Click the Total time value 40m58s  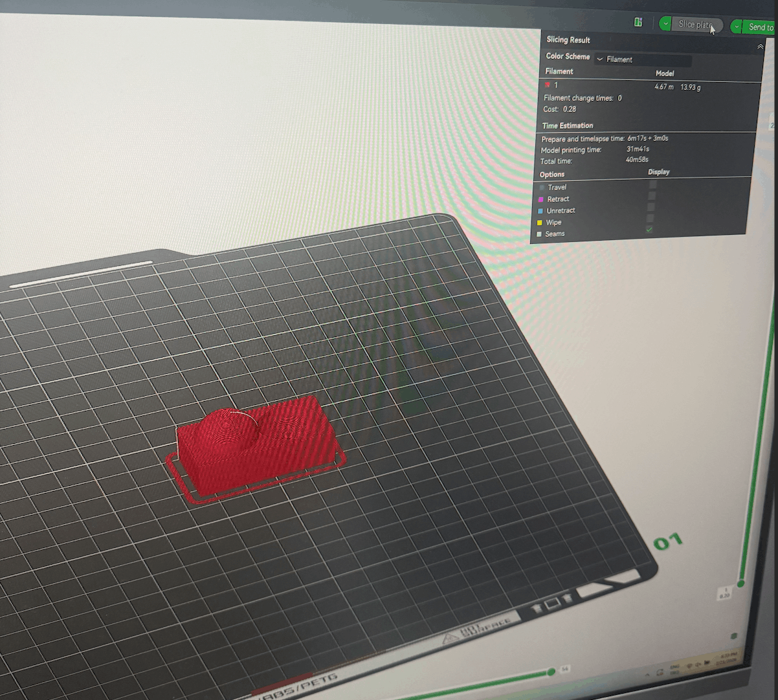(x=637, y=160)
